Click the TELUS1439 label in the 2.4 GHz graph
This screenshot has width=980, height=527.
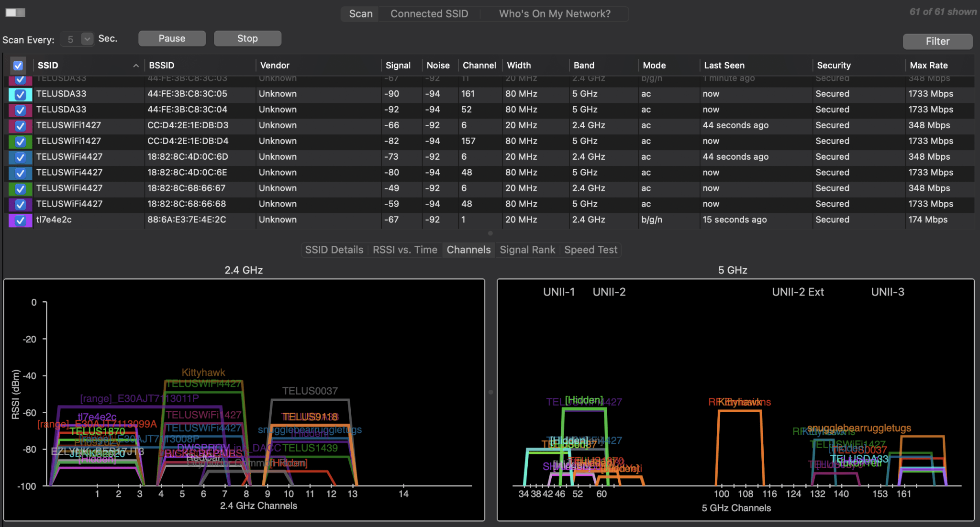point(310,448)
